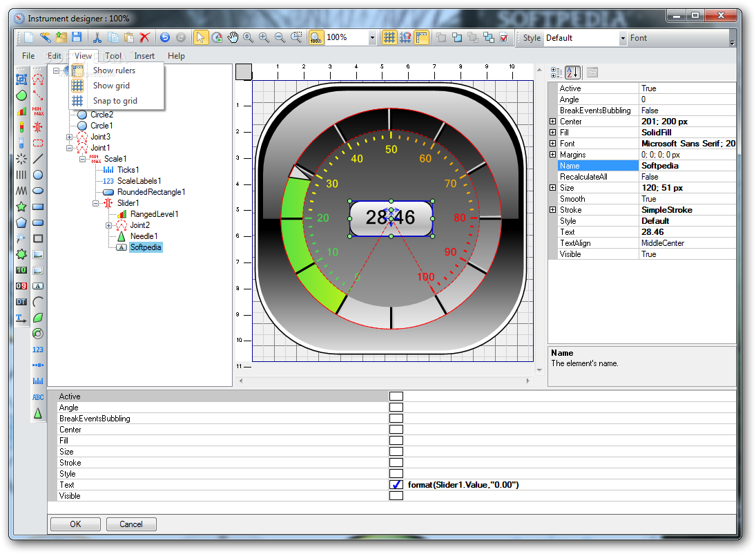Open the Style Default dropdown
This screenshot has height=554, width=756.
tap(623, 37)
